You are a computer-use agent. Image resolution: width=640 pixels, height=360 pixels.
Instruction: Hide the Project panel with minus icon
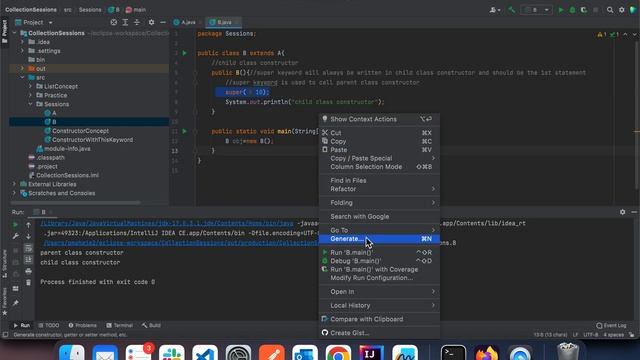coord(163,22)
